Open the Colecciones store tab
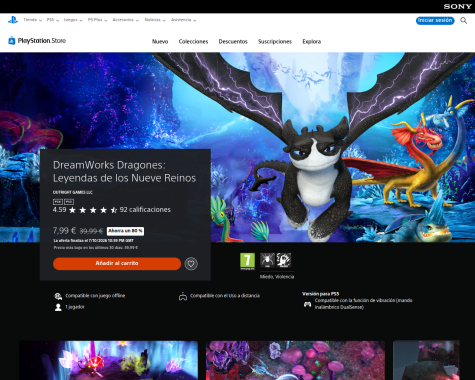Screen dimensions: 475x380 click(193, 42)
